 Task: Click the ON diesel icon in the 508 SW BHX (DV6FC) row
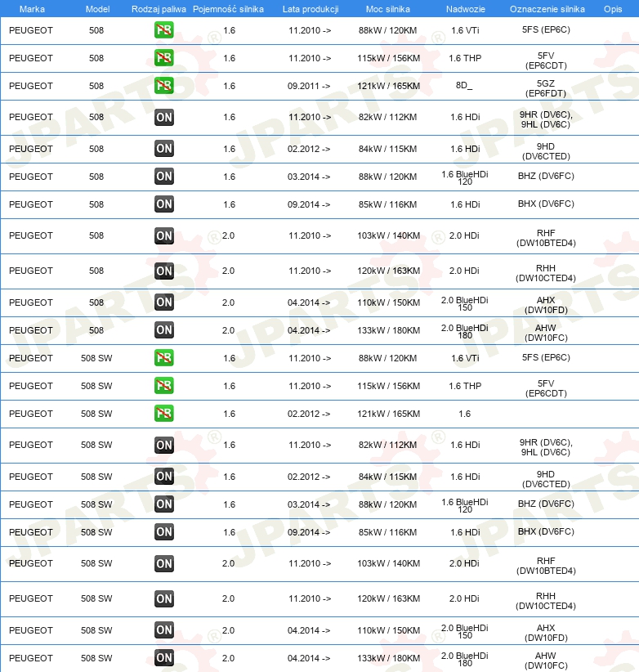(164, 532)
